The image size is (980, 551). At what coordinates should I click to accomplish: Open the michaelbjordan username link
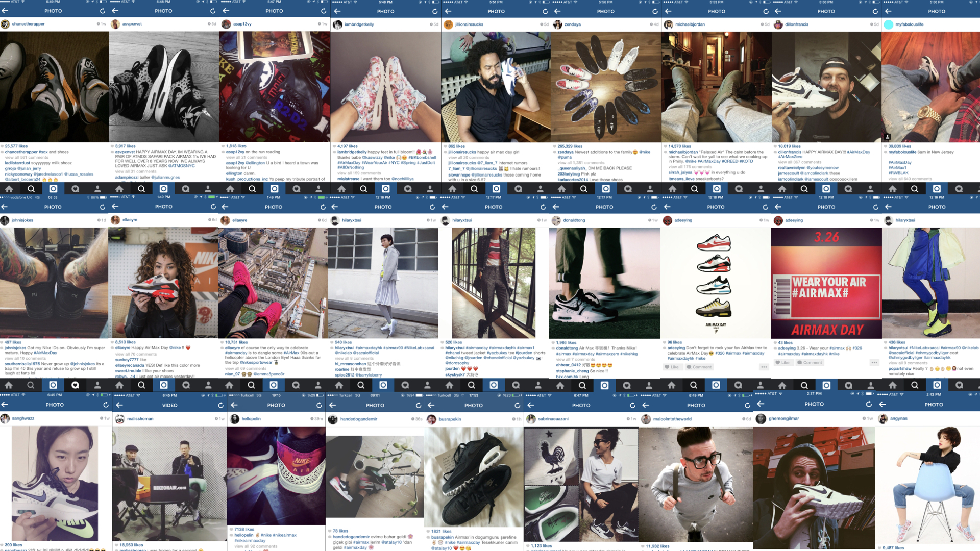(690, 24)
